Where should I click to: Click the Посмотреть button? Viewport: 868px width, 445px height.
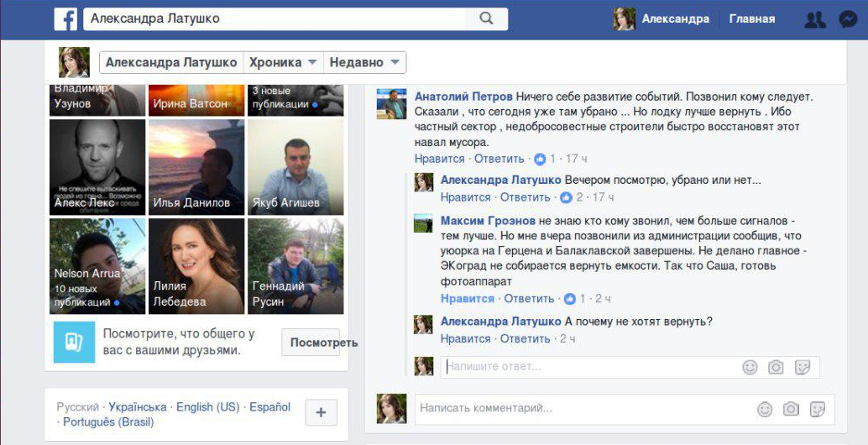[311, 342]
